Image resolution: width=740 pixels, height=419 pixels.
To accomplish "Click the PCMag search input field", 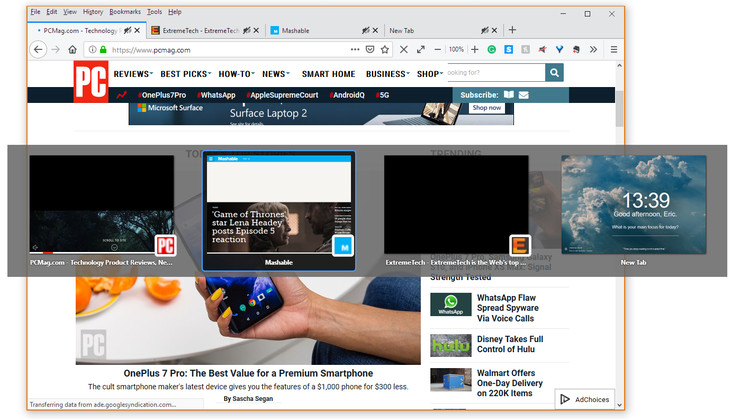I will point(496,73).
